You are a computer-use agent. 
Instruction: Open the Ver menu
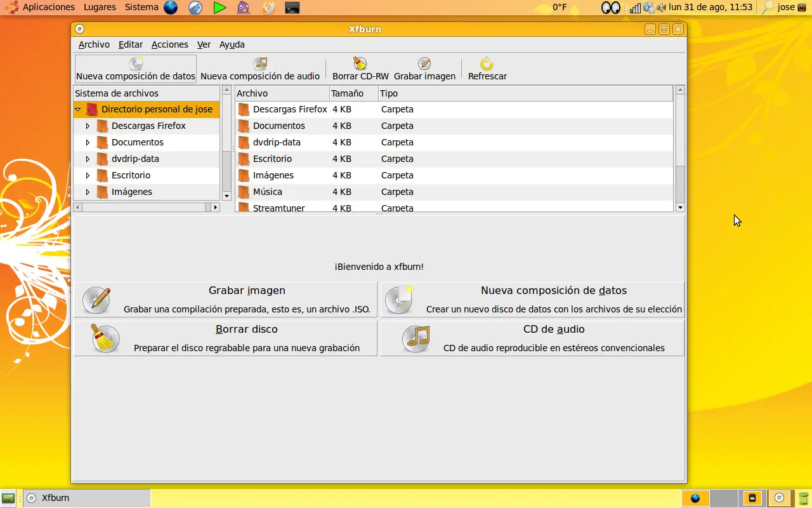click(x=204, y=44)
